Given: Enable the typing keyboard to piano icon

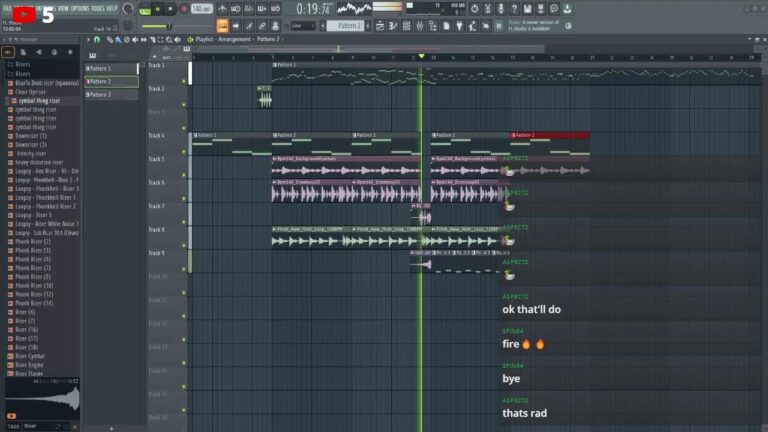Looking at the screenshot, I should [x=222, y=26].
